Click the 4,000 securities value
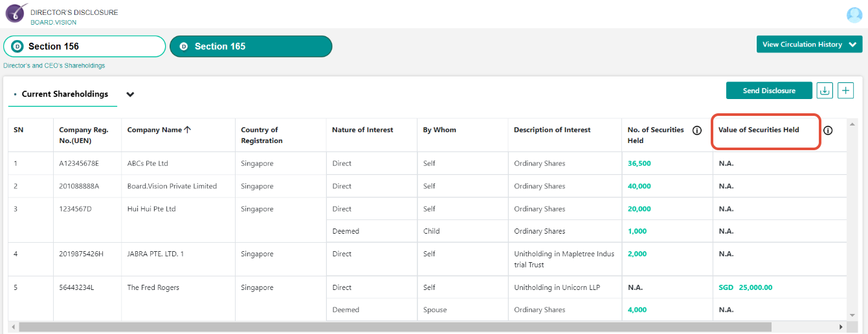 pos(638,310)
